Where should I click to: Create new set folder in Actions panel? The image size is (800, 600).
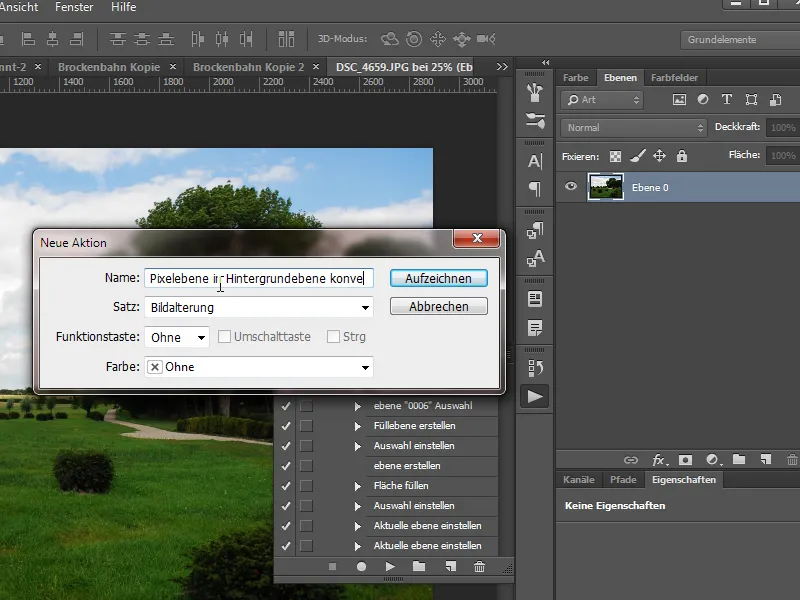click(x=419, y=566)
